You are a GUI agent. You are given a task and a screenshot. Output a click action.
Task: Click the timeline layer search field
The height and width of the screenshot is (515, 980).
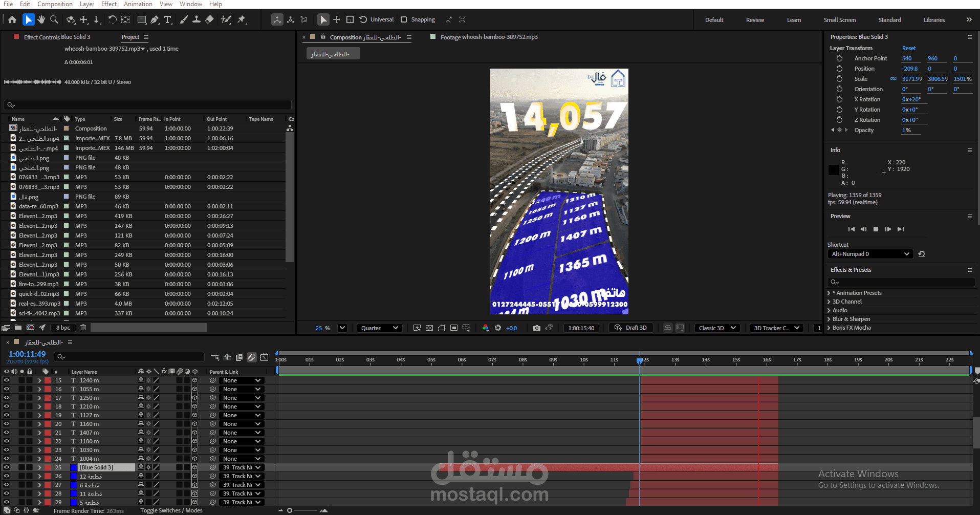coord(129,357)
